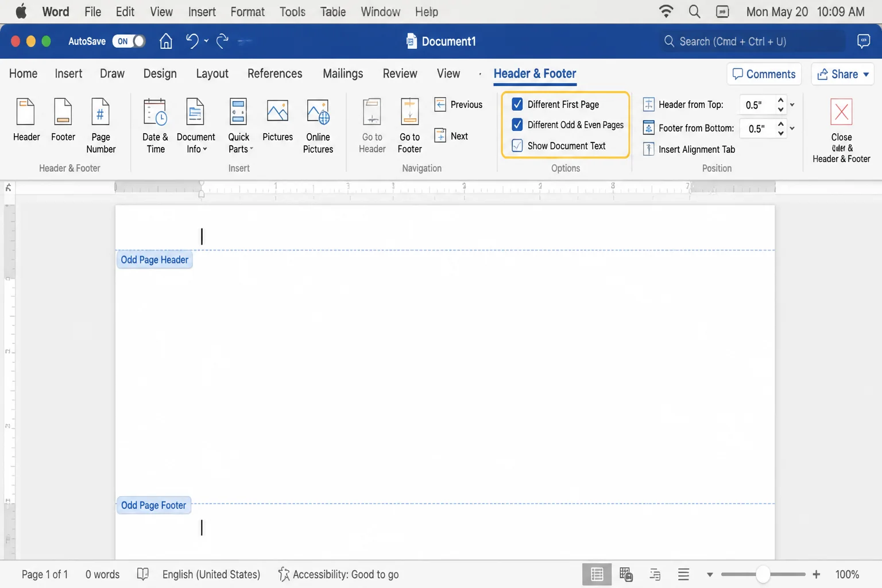Image resolution: width=882 pixels, height=588 pixels.
Task: Open the Apple menu
Action: pyautogui.click(x=21, y=11)
